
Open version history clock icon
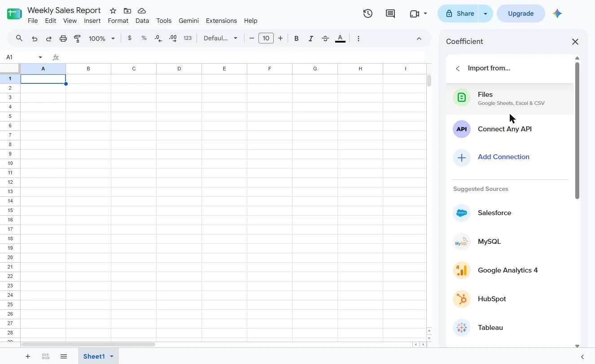(368, 13)
